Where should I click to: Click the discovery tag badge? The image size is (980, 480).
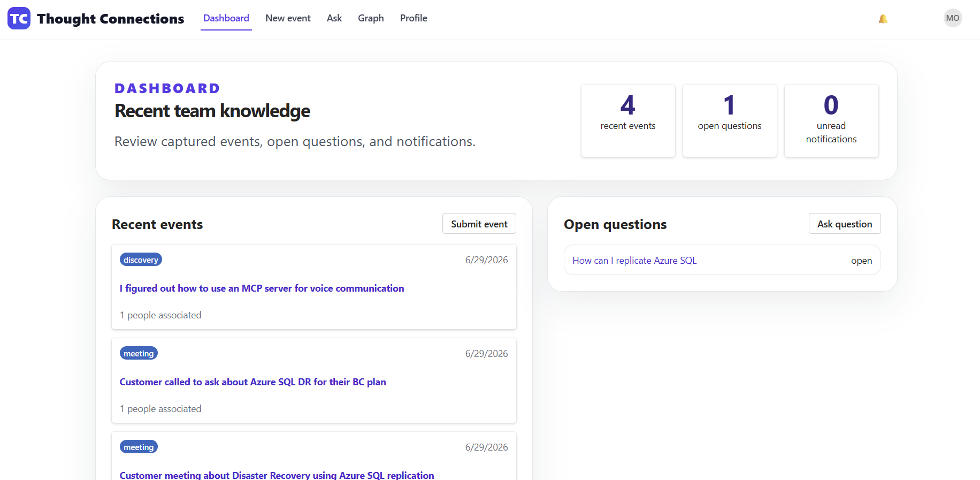(x=141, y=260)
